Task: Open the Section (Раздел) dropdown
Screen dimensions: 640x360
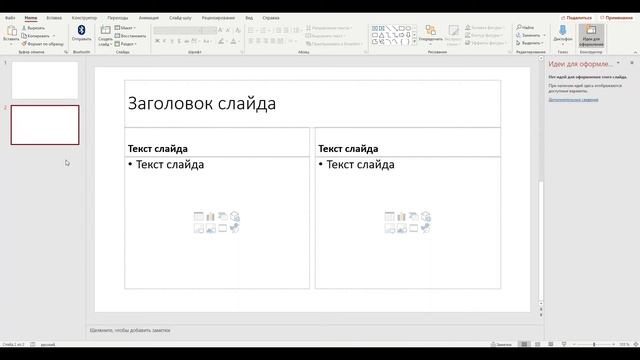Action: click(125, 44)
